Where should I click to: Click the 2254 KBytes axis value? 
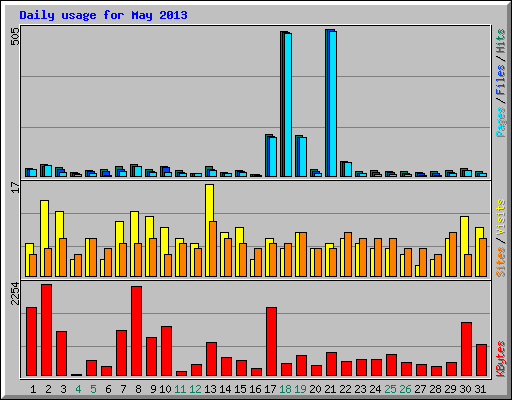15,294
